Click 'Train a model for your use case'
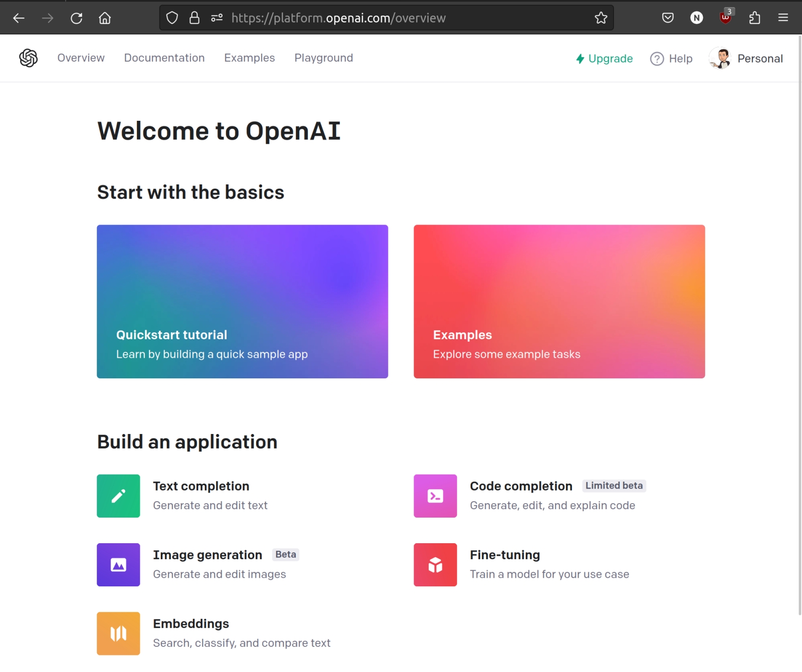Screen dimensions: 802x672 coord(549,574)
